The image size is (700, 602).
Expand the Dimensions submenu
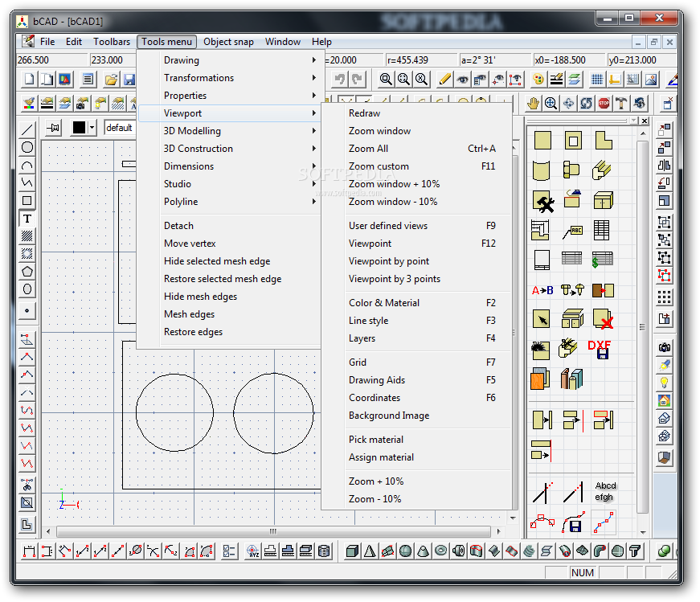229,166
